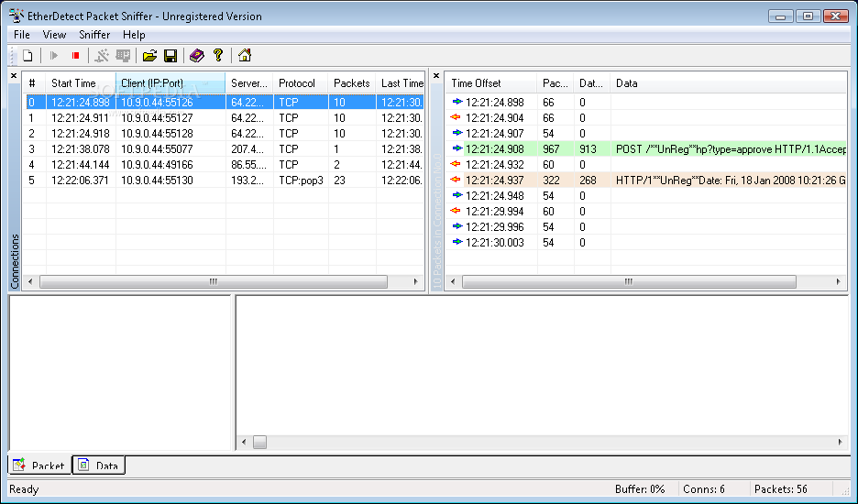
Task: Select packet at 12:21:29.994
Action: pyautogui.click(x=646, y=212)
